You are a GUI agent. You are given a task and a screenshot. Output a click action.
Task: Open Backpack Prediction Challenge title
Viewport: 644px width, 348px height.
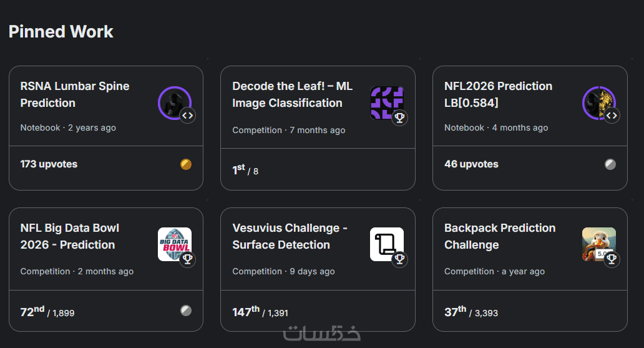[x=499, y=236]
